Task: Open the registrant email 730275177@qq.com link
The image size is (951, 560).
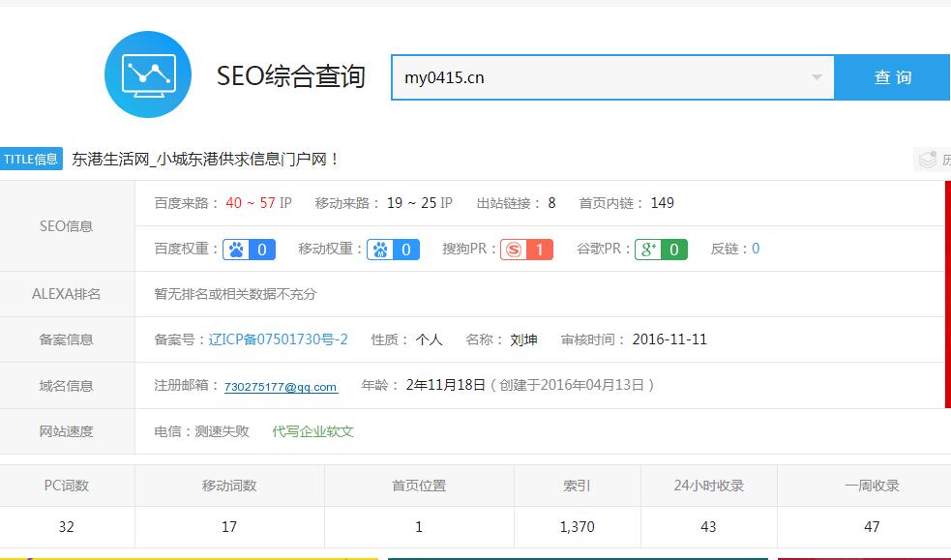Action: tap(281, 387)
